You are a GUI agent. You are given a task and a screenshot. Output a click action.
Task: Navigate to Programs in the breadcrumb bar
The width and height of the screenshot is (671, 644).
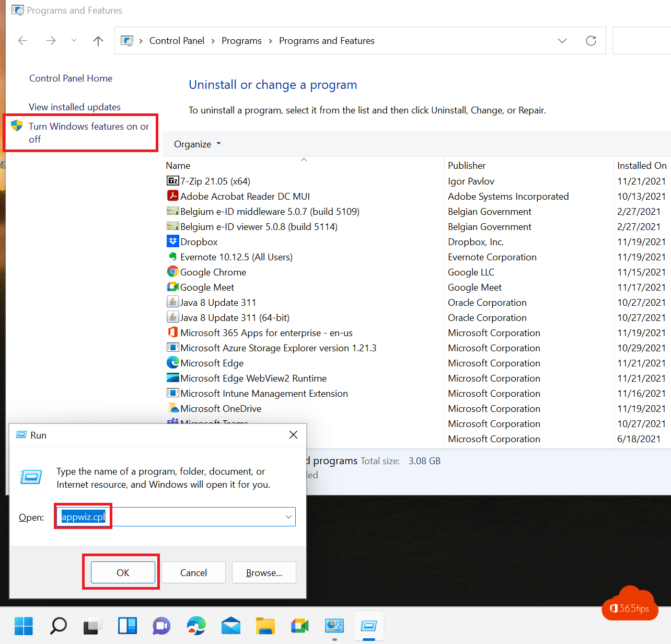[241, 40]
